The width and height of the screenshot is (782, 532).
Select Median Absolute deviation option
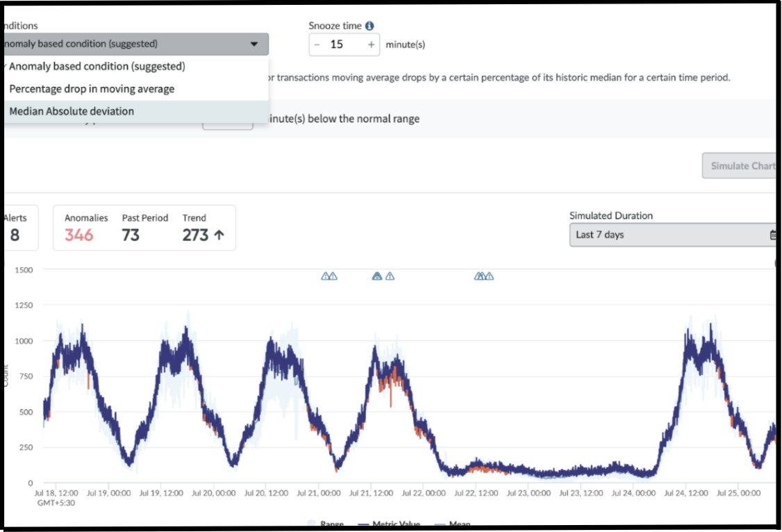[72, 111]
